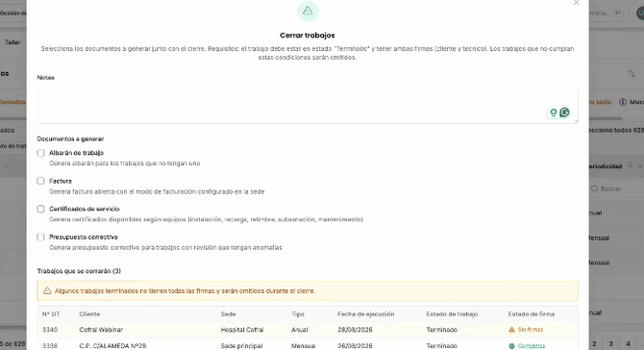Click the Sin firmas signature status
This screenshot has height=350, width=644.
tap(526, 330)
